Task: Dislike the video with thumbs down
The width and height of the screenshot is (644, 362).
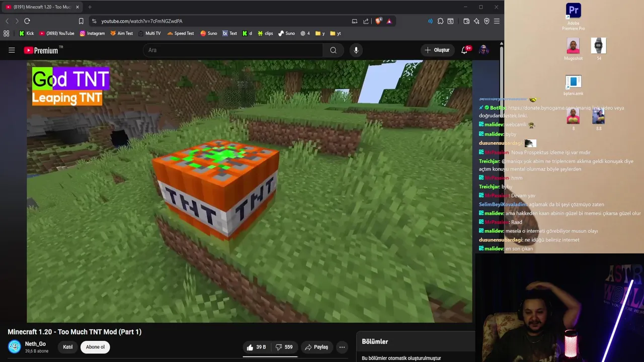Action: (284, 347)
